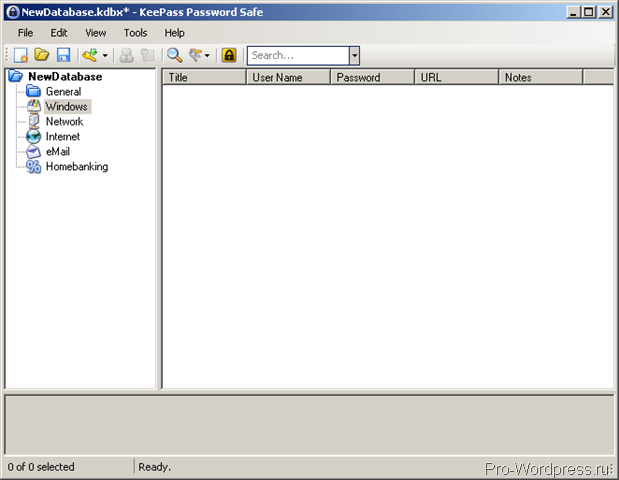
Task: Click the Windows group icon
Action: [34, 106]
